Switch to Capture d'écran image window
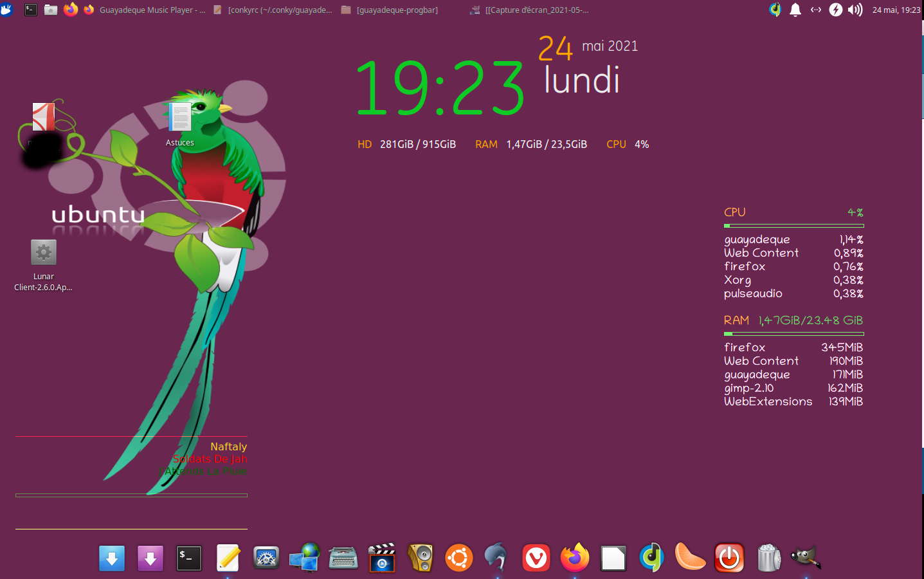This screenshot has width=924, height=579. [529, 10]
